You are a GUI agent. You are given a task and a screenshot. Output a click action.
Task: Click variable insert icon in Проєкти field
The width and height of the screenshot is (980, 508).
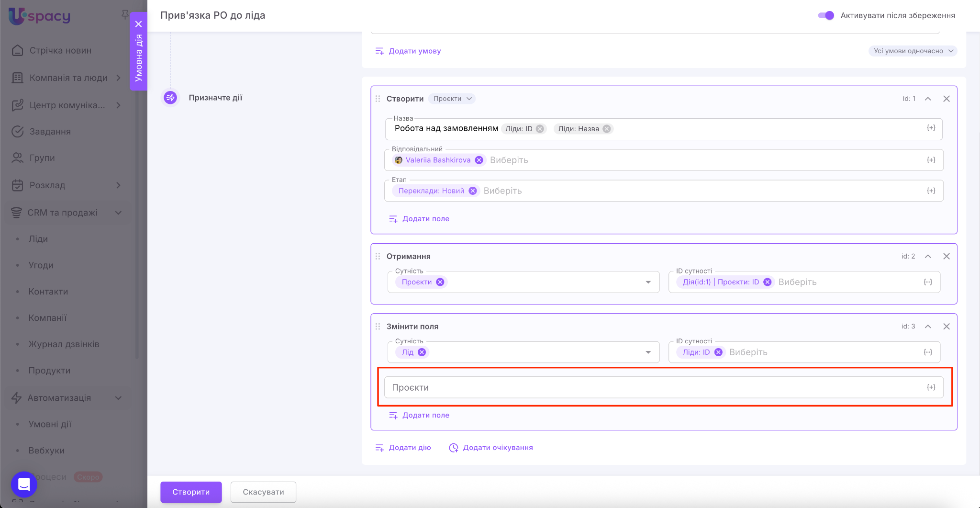coord(931,387)
